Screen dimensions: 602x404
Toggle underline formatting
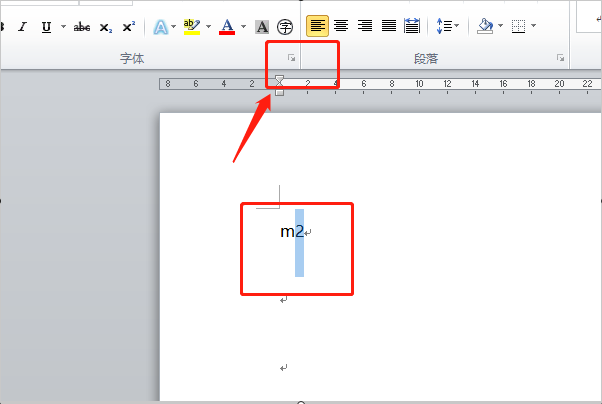pyautogui.click(x=46, y=27)
